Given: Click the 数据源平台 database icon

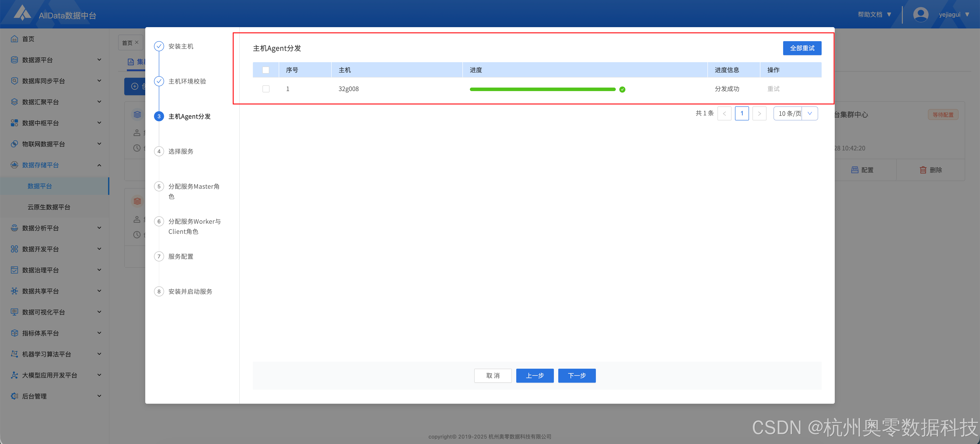Looking at the screenshot, I should coord(14,60).
